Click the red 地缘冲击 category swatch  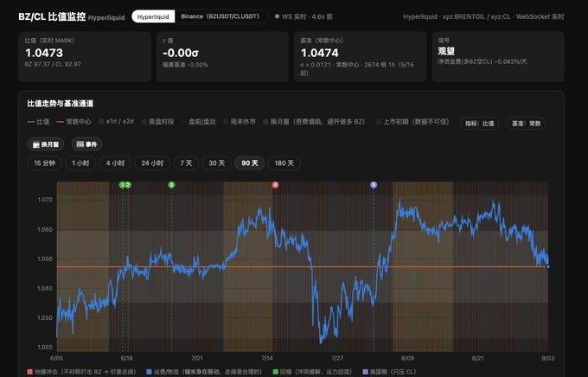click(30, 372)
